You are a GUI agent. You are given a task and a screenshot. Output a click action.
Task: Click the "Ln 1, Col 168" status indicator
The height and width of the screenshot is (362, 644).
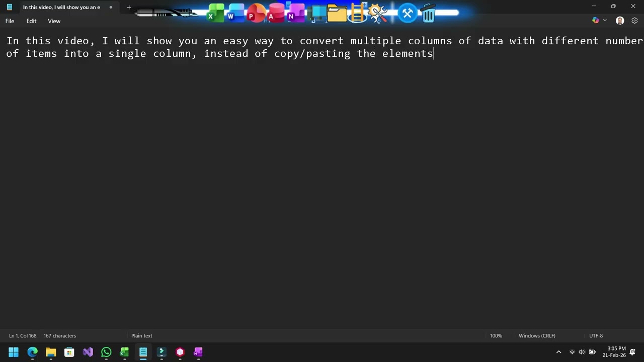point(23,336)
